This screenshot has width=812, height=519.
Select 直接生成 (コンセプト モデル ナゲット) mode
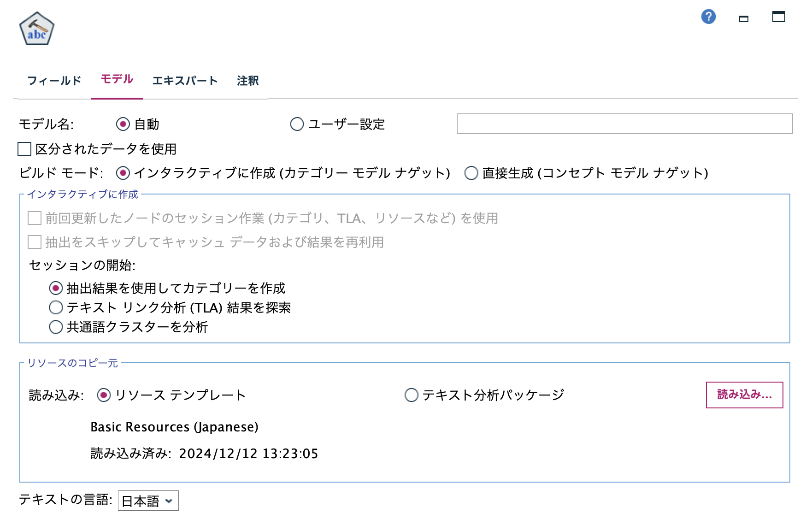click(x=471, y=174)
